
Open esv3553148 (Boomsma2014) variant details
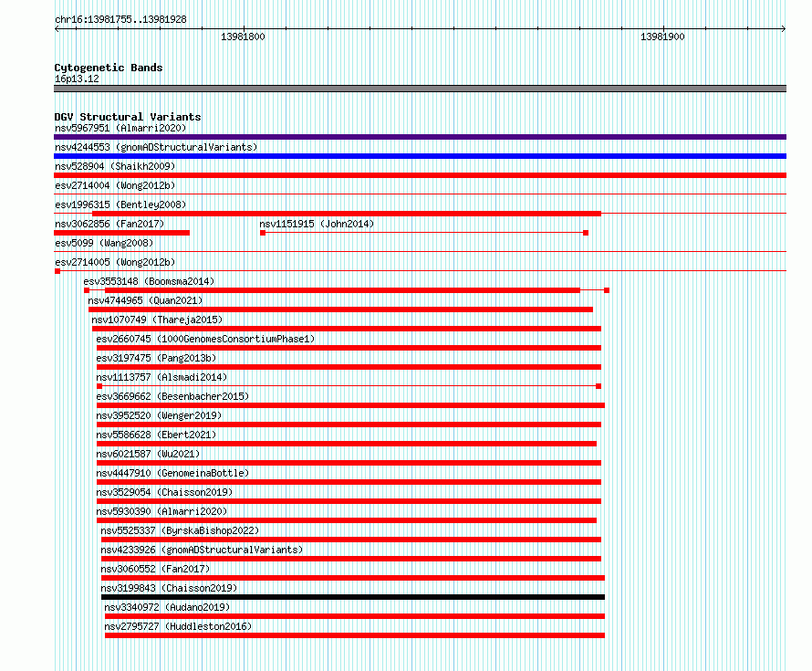pos(149,281)
